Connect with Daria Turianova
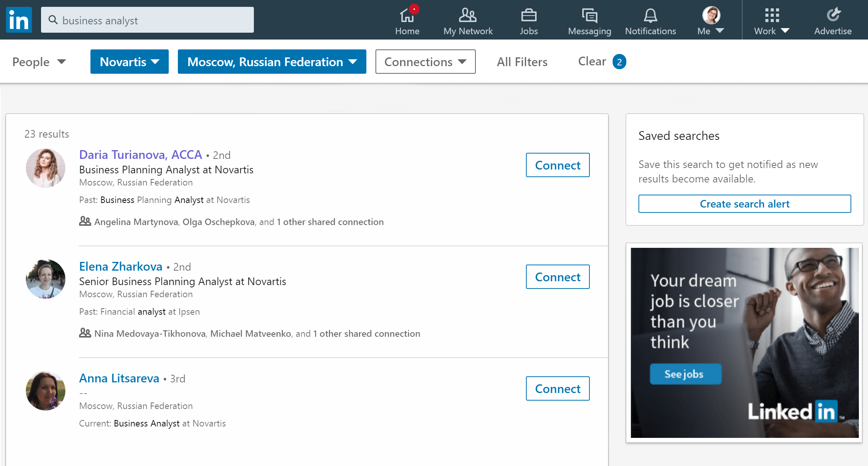Screen dimensions: 868x466 558,165
